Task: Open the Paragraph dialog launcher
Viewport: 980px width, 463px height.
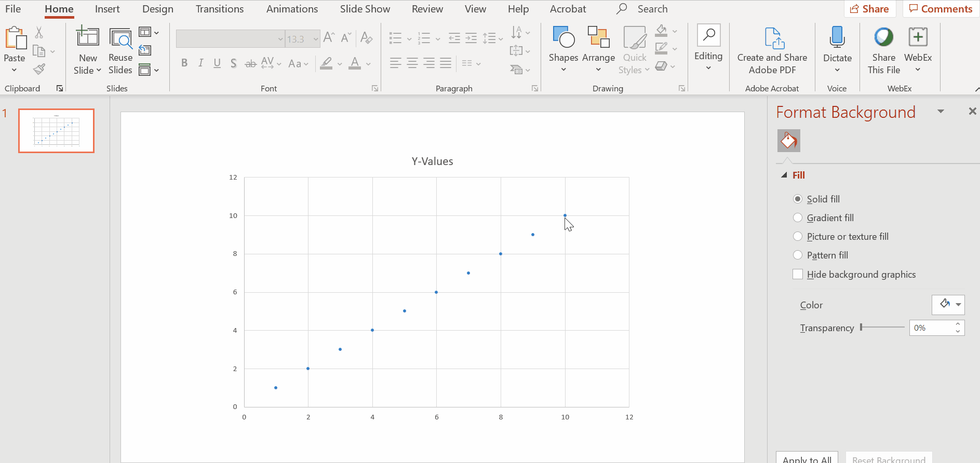Action: tap(535, 89)
